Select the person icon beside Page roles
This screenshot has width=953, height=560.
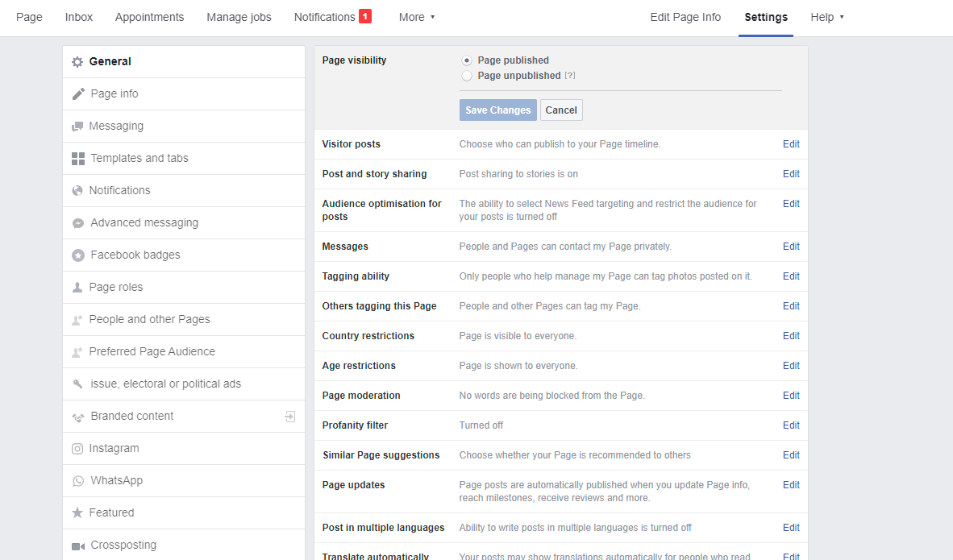(77, 287)
